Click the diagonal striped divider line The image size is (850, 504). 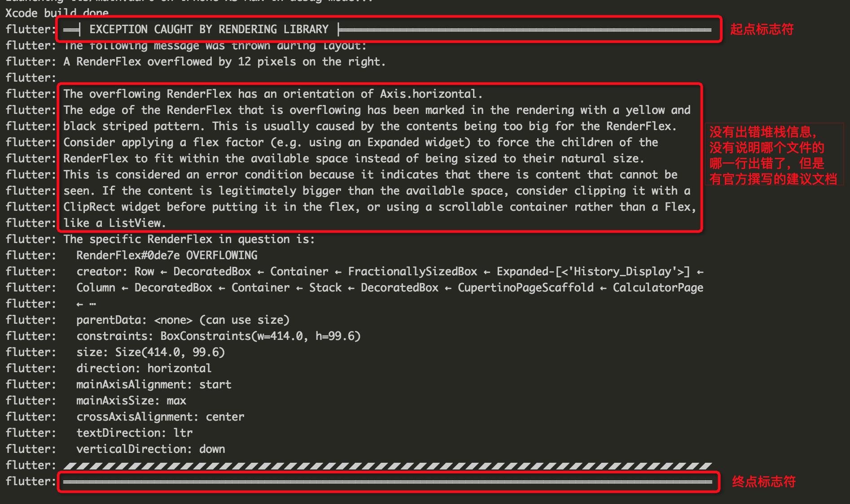click(387, 466)
